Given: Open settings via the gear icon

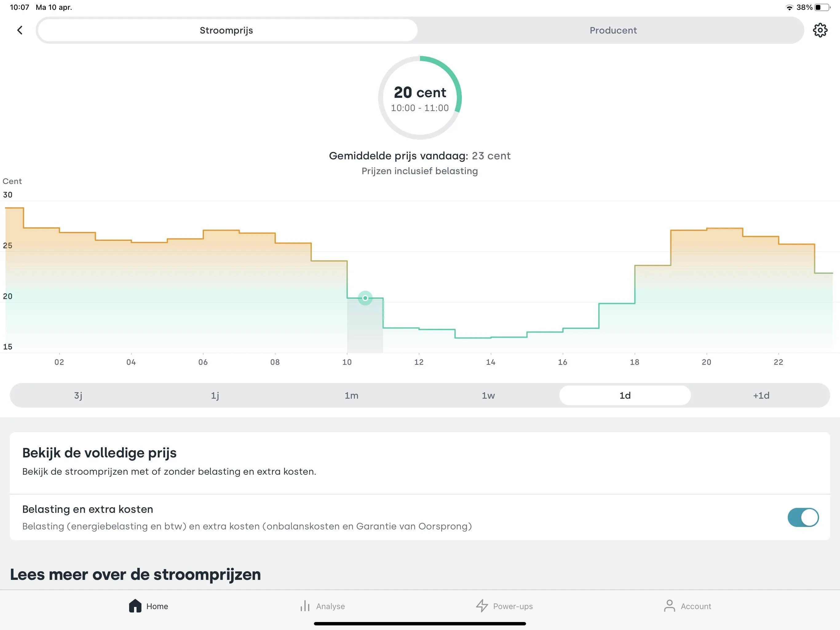Looking at the screenshot, I should tap(820, 30).
